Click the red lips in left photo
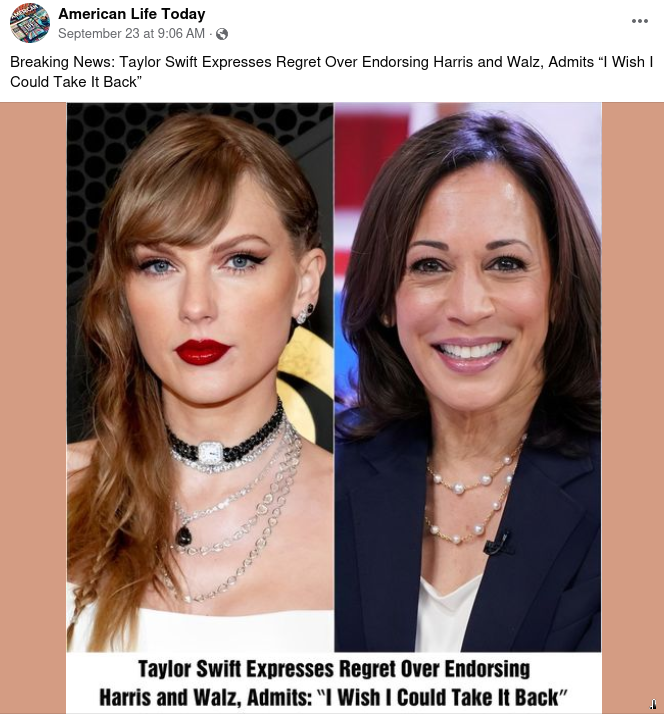 203,351
